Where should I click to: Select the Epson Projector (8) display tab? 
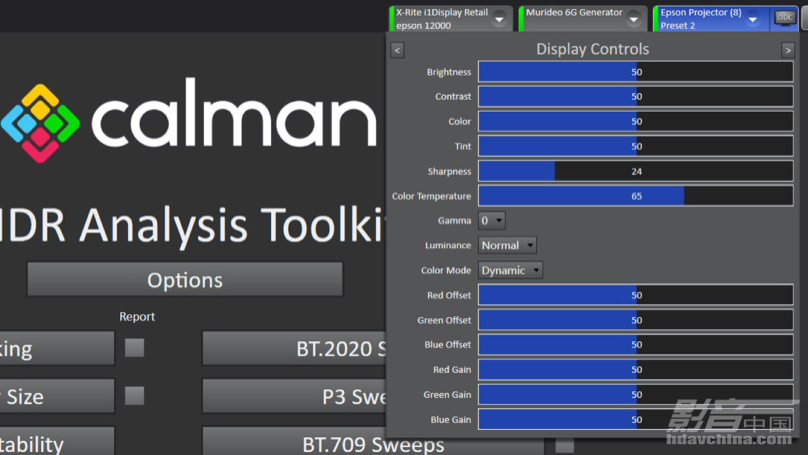point(711,19)
